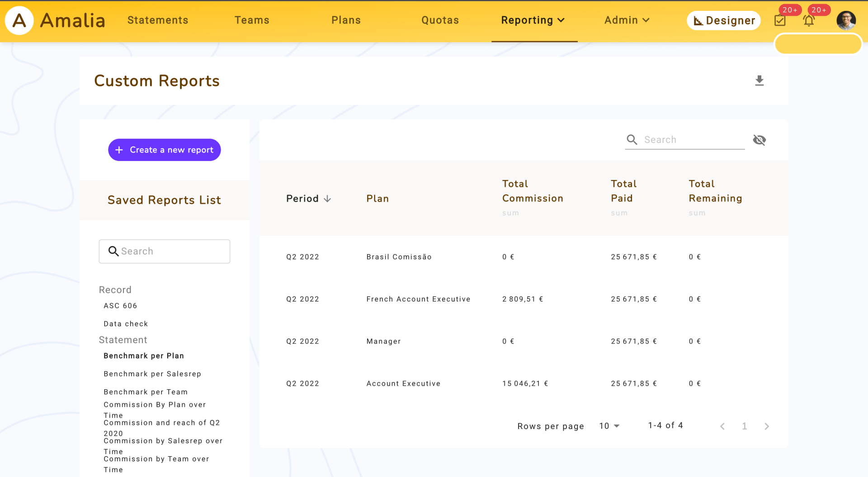Go to the previous page arrow
The width and height of the screenshot is (868, 477).
[x=722, y=426]
